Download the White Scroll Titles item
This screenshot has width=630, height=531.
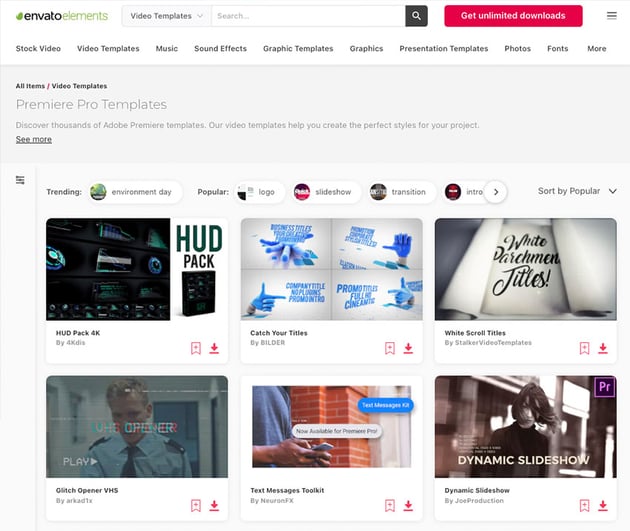click(x=603, y=348)
